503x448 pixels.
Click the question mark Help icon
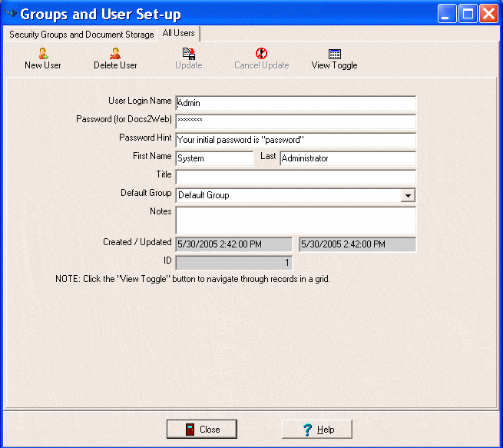click(x=307, y=430)
